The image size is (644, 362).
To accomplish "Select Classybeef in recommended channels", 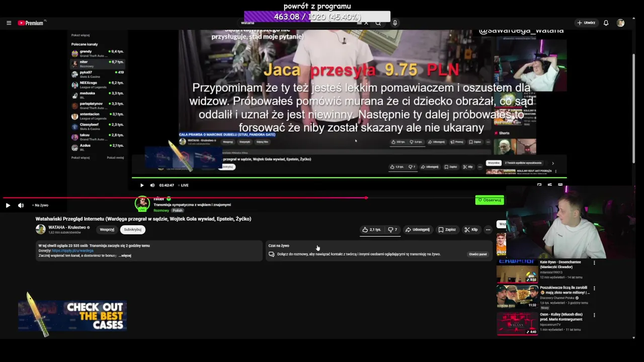I will coord(98,126).
